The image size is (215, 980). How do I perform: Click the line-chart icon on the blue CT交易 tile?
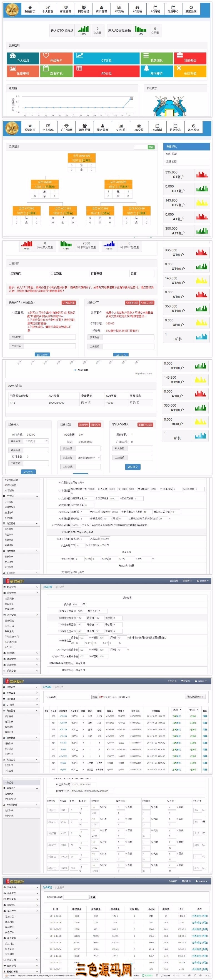pyautogui.click(x=79, y=56)
